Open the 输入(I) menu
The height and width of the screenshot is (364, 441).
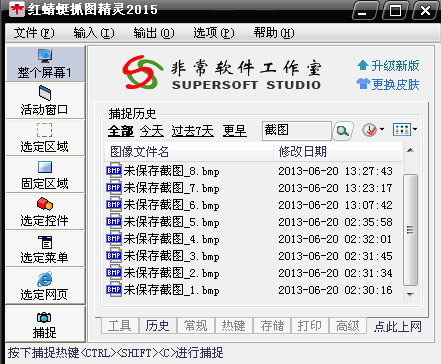point(94,33)
